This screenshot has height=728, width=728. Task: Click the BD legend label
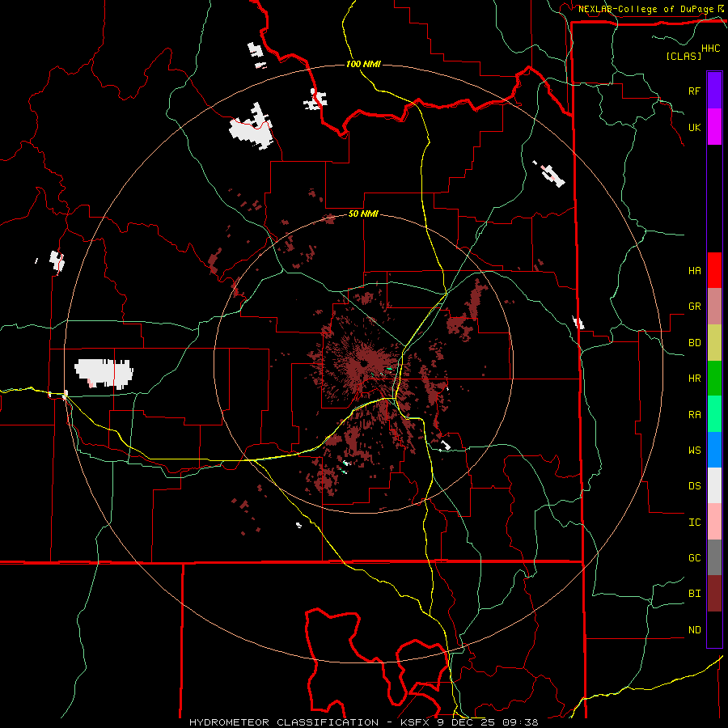click(x=694, y=343)
